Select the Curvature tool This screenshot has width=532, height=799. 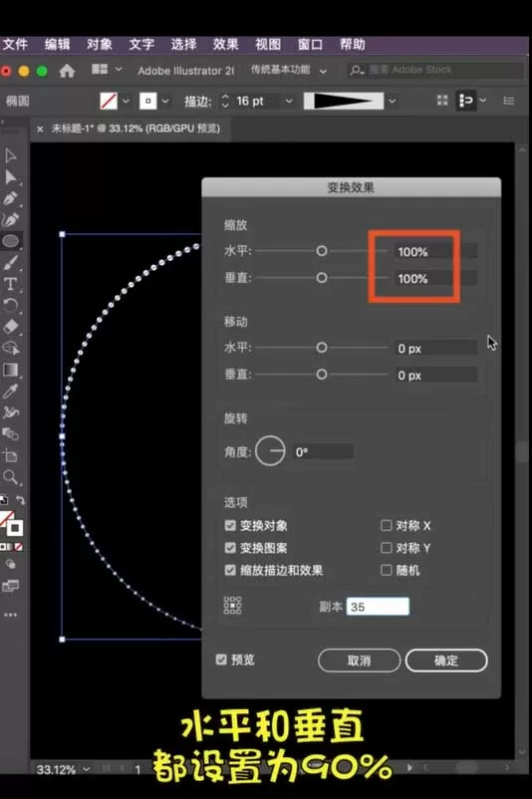[x=10, y=219]
